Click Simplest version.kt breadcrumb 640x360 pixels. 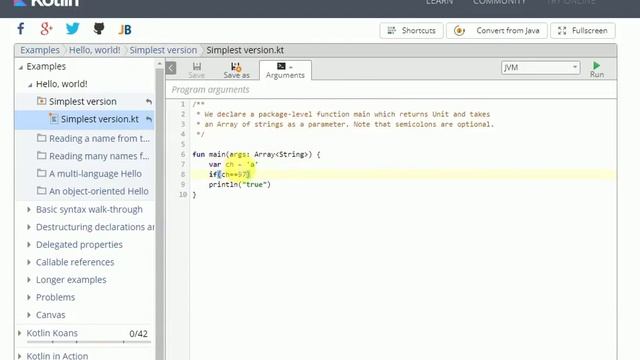tap(245, 50)
